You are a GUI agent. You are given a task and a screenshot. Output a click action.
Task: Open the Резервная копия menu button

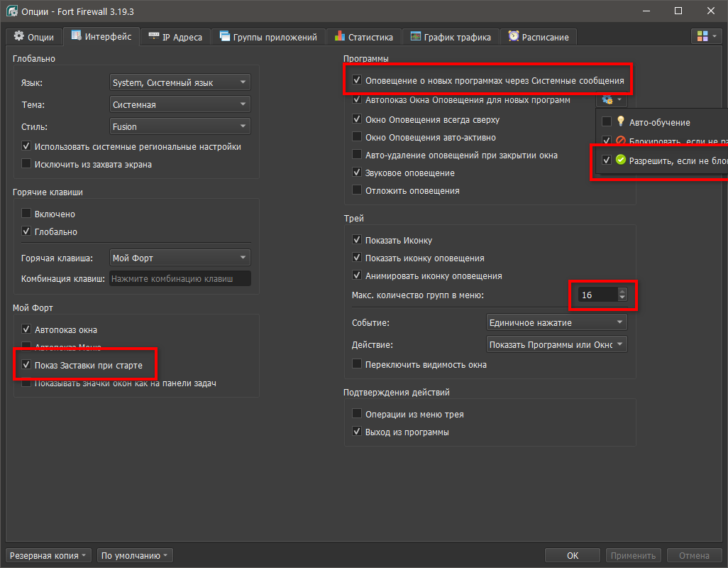click(x=48, y=555)
